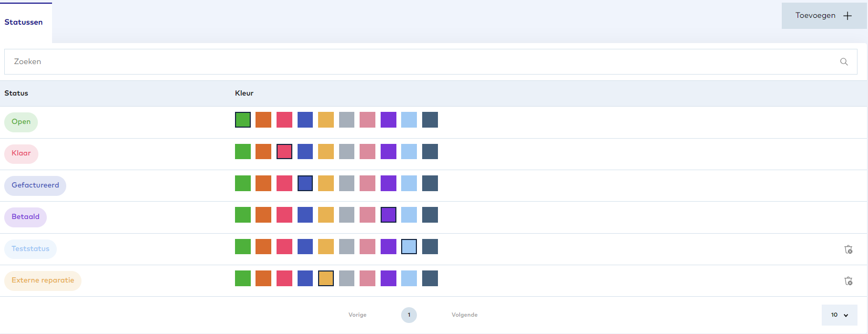Select grey color for Betaald status
868x334 pixels.
tap(346, 215)
